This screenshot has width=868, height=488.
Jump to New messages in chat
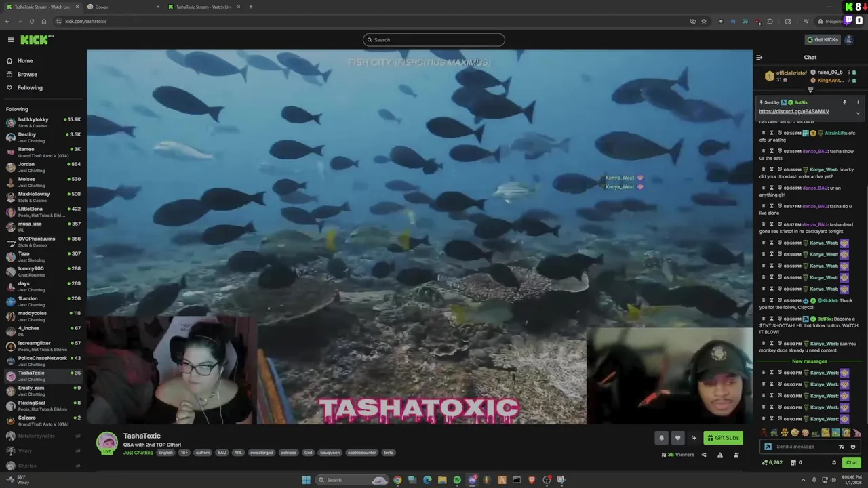tap(810, 361)
